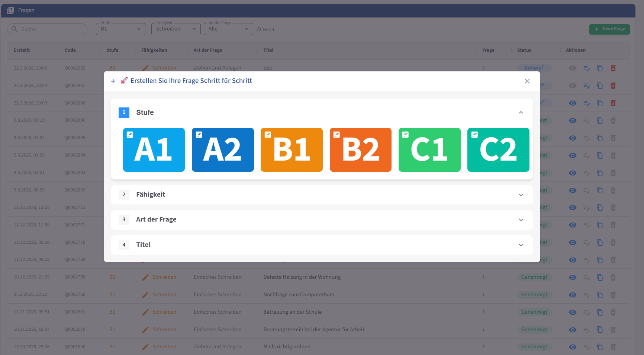
Task: Toggle visibility eye for question Q0002768
Action: coord(573,277)
